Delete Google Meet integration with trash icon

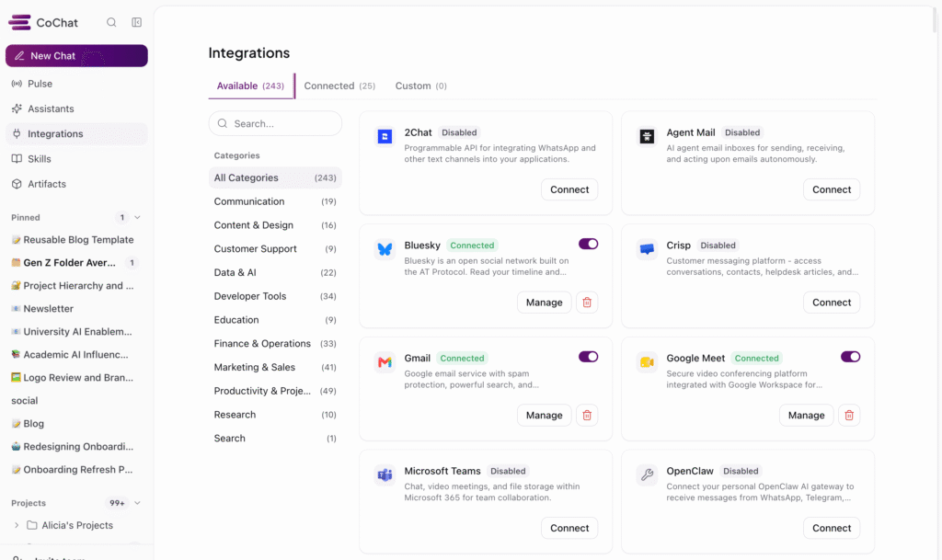click(x=849, y=416)
